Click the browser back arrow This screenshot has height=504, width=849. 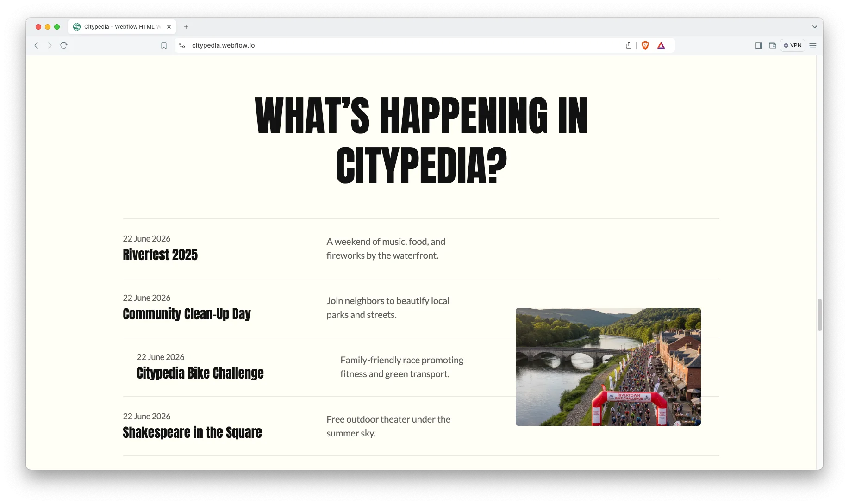click(36, 45)
